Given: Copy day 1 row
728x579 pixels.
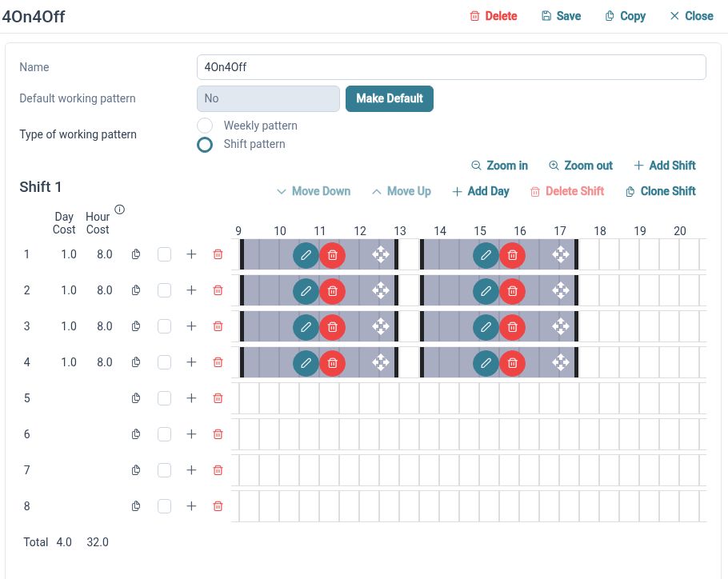Looking at the screenshot, I should tap(135, 254).
